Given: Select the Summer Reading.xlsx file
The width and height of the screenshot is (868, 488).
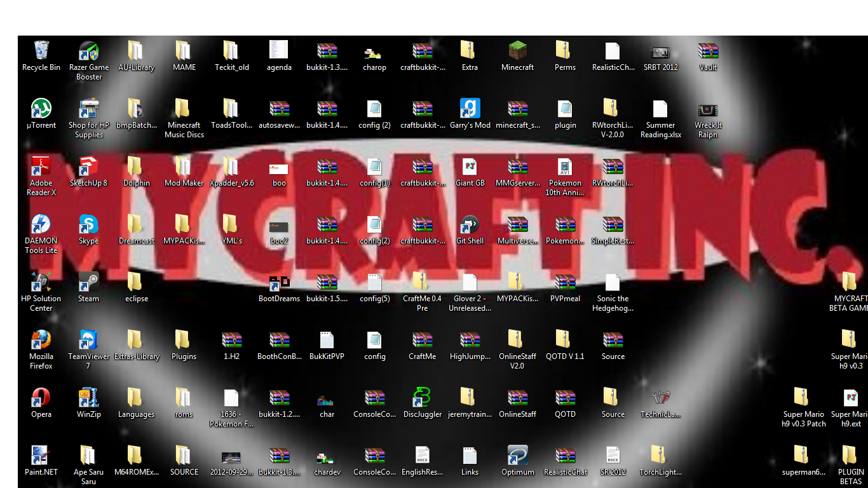Looking at the screenshot, I should [x=660, y=109].
